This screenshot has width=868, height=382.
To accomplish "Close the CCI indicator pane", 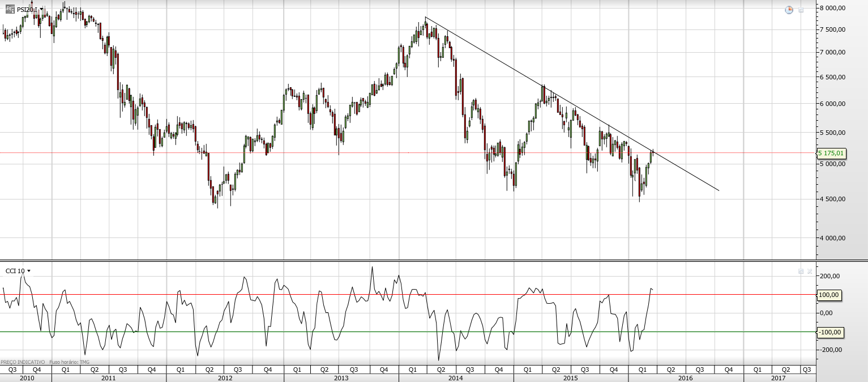I will coord(809,271).
